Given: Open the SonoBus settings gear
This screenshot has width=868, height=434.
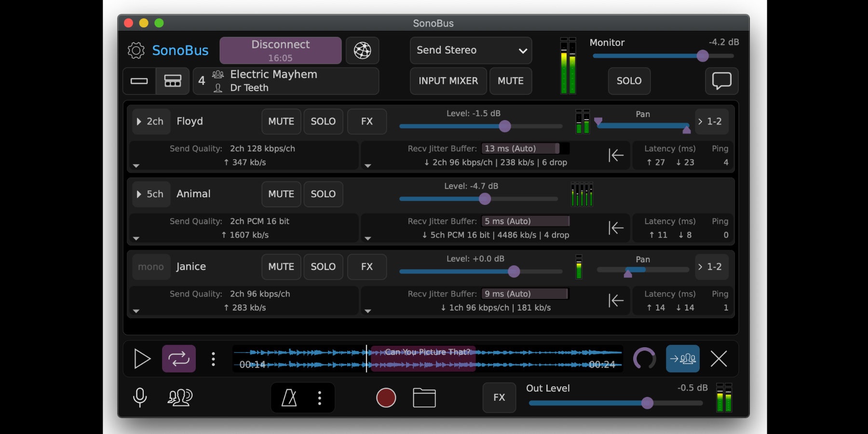Looking at the screenshot, I should [x=136, y=50].
